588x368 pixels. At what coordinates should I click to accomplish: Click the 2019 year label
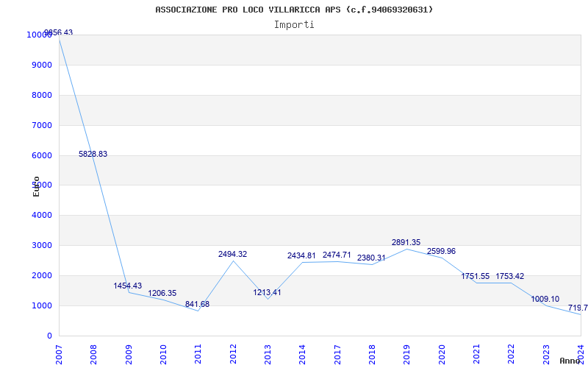coord(407,355)
